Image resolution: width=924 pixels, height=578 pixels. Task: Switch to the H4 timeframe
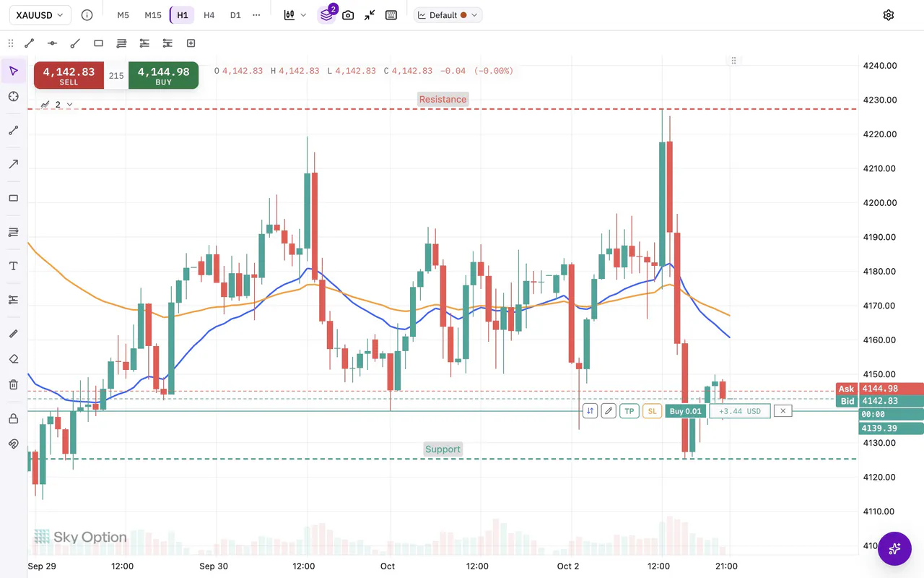209,15
